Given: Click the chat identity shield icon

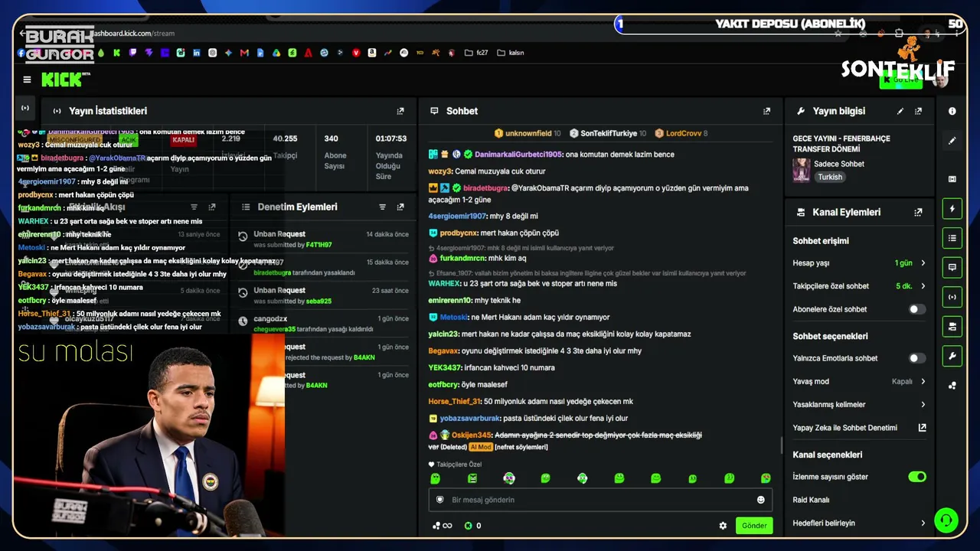Looking at the screenshot, I should click(439, 500).
